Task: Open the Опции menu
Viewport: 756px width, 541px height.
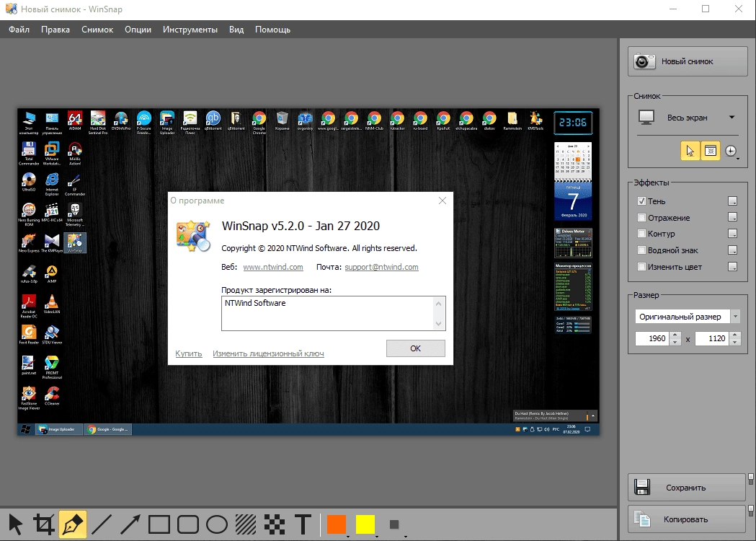Action: (x=138, y=30)
